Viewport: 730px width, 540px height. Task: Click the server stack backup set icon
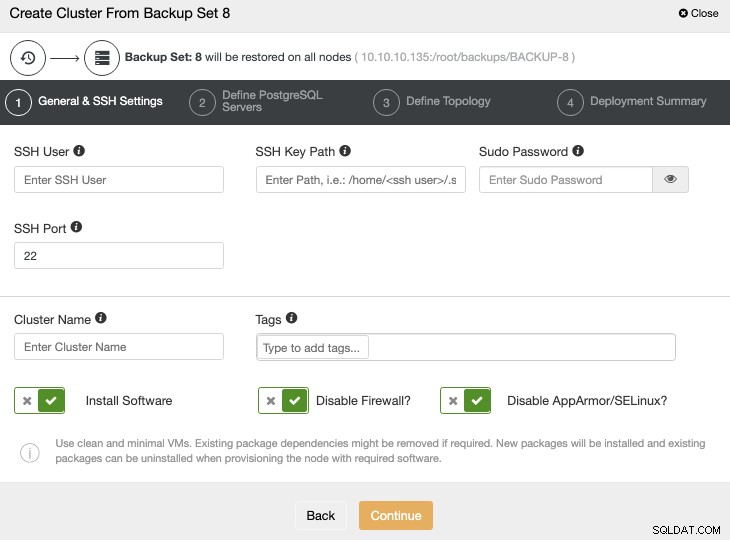tap(102, 58)
